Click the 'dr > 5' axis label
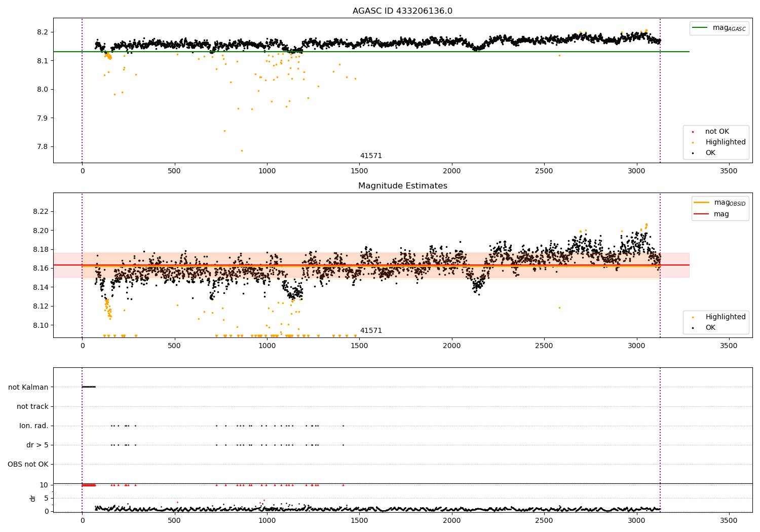 coord(37,445)
